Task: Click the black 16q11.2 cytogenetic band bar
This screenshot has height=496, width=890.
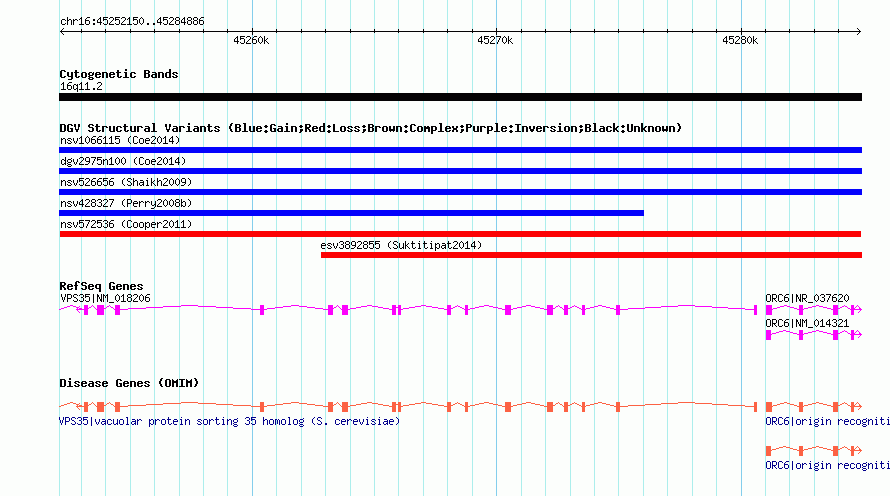Action: click(460, 97)
